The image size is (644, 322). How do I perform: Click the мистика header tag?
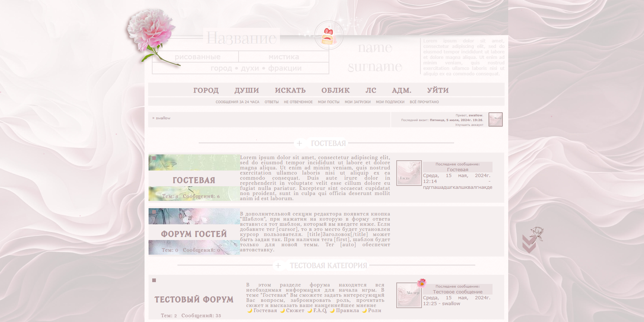tap(284, 57)
